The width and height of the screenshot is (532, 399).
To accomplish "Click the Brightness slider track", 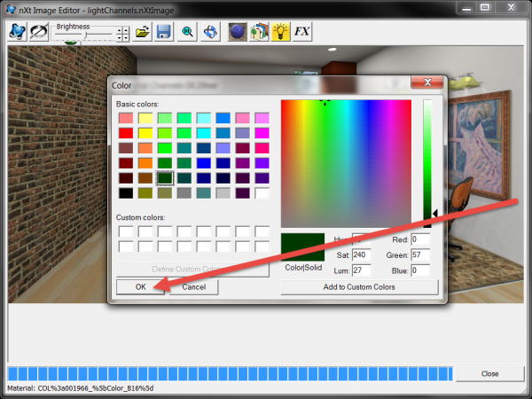I will 84,34.
